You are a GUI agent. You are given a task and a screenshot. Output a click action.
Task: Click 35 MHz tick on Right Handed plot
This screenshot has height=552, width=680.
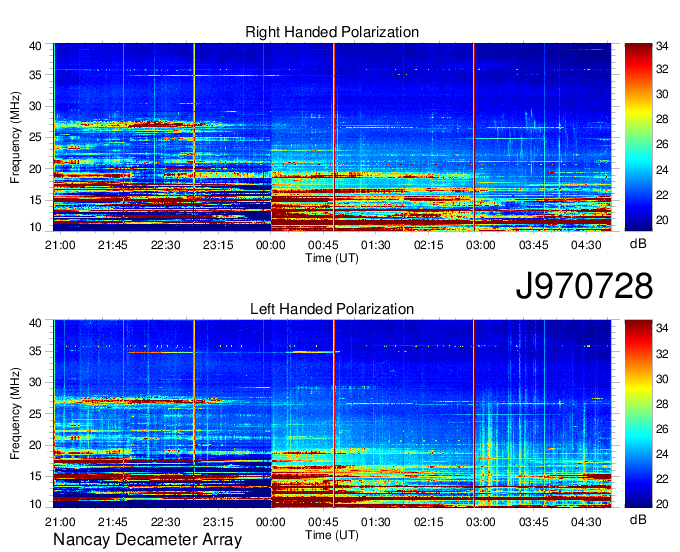(x=35, y=75)
